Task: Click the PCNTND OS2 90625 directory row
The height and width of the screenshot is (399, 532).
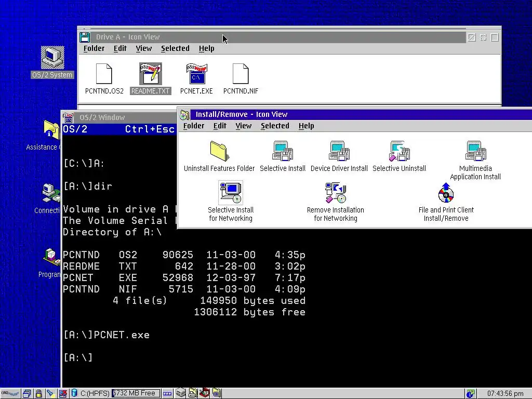Action: point(184,255)
